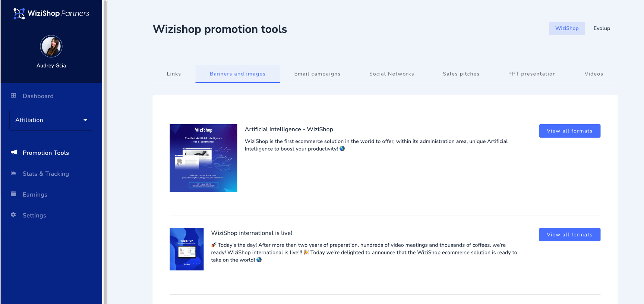Click the Affiliation dropdown caret arrow
Image resolution: width=644 pixels, height=304 pixels.
click(x=85, y=120)
